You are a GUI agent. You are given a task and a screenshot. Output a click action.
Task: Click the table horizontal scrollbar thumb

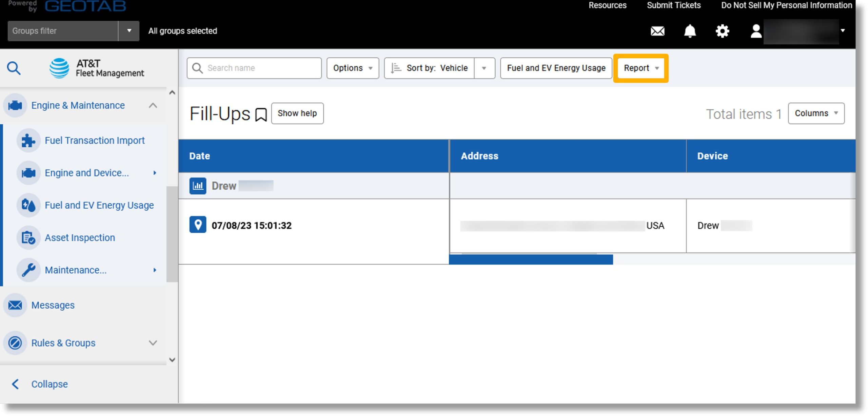[531, 259]
